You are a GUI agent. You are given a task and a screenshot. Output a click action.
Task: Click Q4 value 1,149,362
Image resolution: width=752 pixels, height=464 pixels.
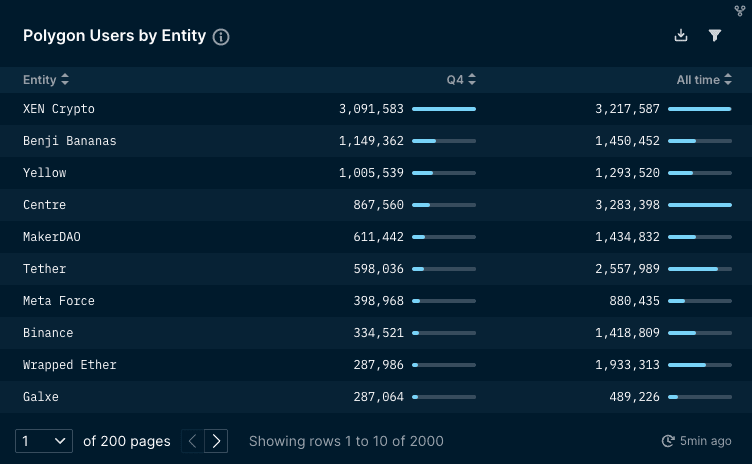pos(371,141)
